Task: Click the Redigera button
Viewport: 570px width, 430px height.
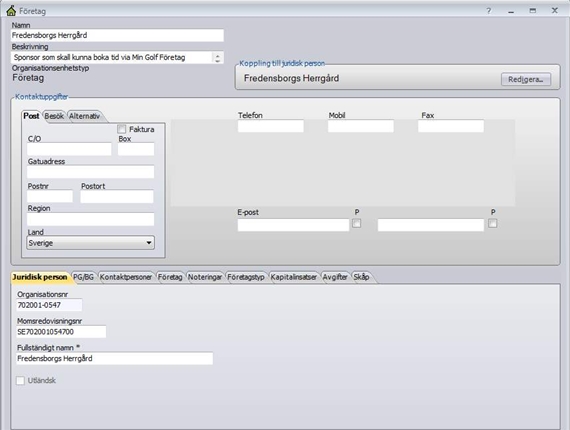Action: (526, 79)
